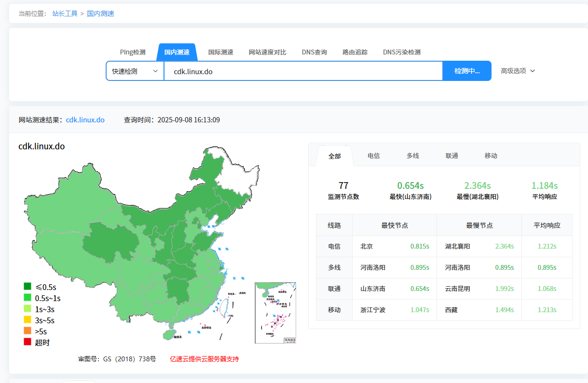Expand the 高级选项 advanced options
Image resolution: width=588 pixels, height=383 pixels.
click(x=518, y=71)
